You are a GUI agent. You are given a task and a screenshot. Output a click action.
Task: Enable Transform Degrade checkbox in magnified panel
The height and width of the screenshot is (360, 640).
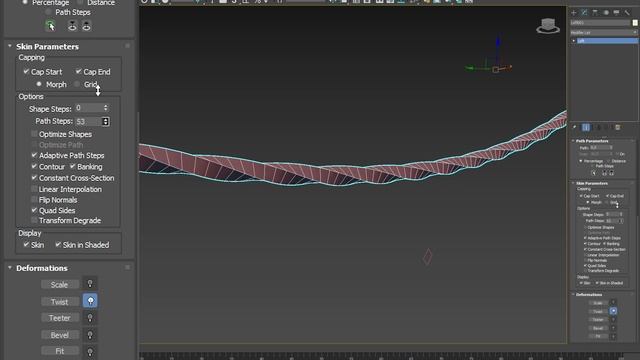point(34,220)
